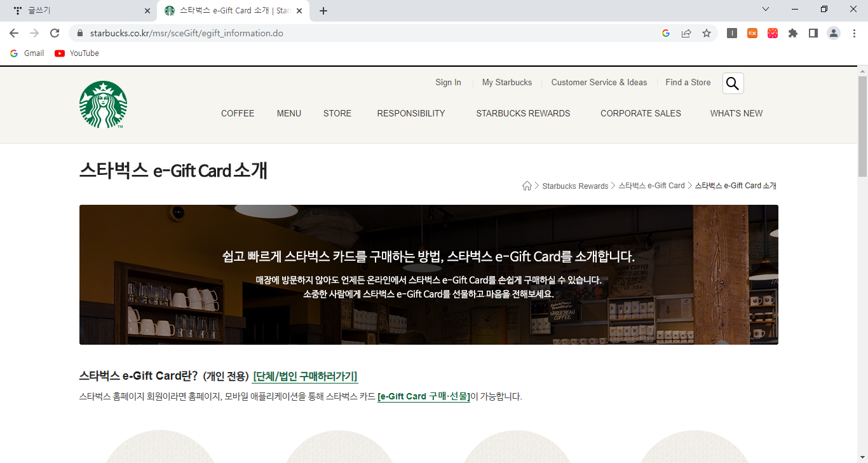Toggle the browser side panel icon
Viewport: 868px width, 463px height.
[813, 33]
